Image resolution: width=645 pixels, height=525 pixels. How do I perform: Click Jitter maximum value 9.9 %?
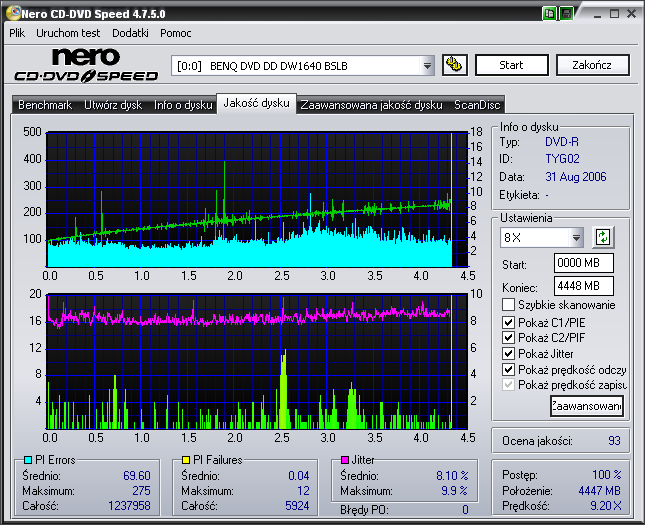(455, 491)
